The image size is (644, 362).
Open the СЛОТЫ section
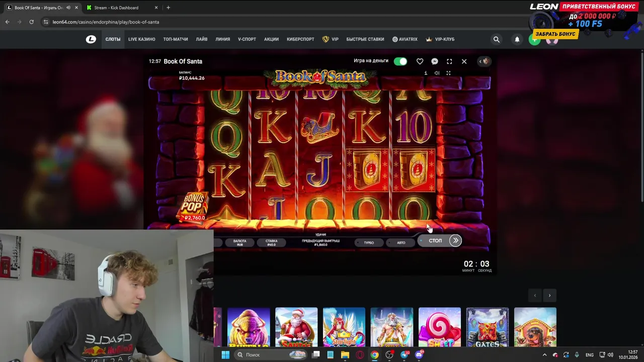pos(113,39)
